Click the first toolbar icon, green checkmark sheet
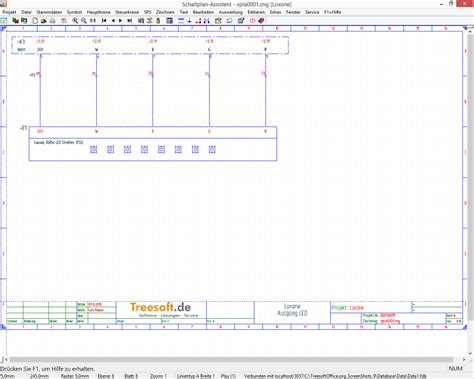Screen dimensions: 474x379 point(4,21)
